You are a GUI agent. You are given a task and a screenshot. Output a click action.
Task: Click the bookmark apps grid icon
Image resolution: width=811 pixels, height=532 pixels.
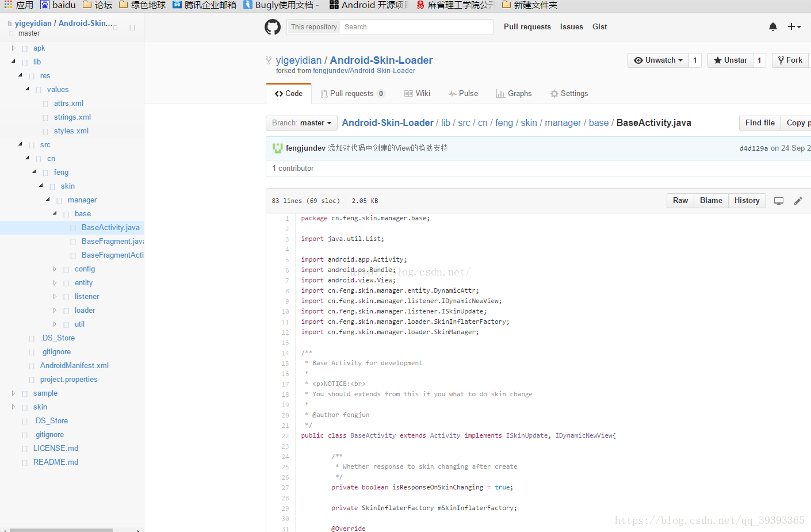pyautogui.click(x=8, y=5)
